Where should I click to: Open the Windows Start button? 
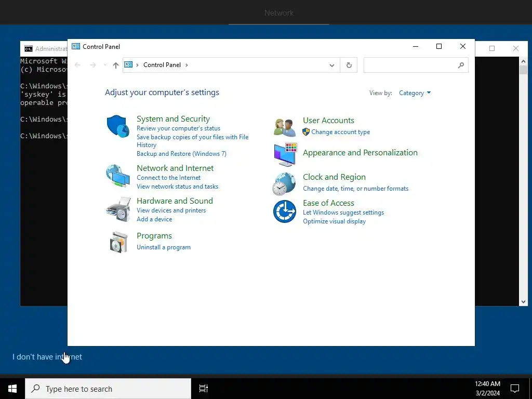pos(12,389)
